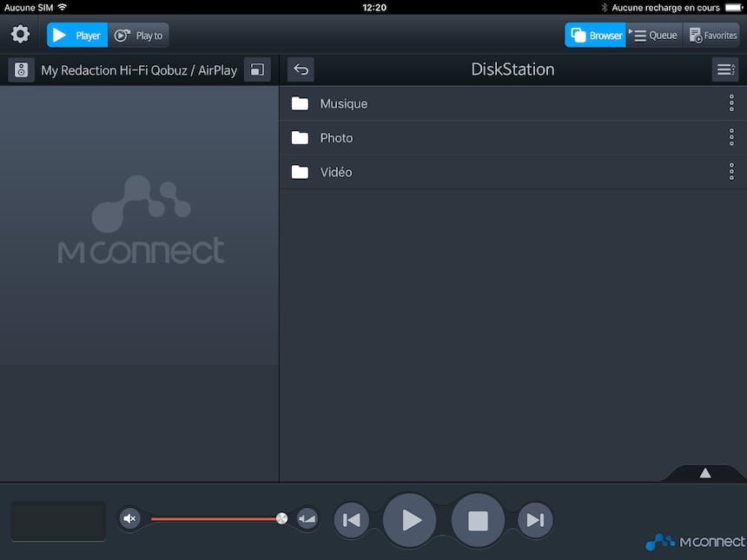The height and width of the screenshot is (560, 747).
Task: Tap the 12:20 clock
Action: coord(374,7)
